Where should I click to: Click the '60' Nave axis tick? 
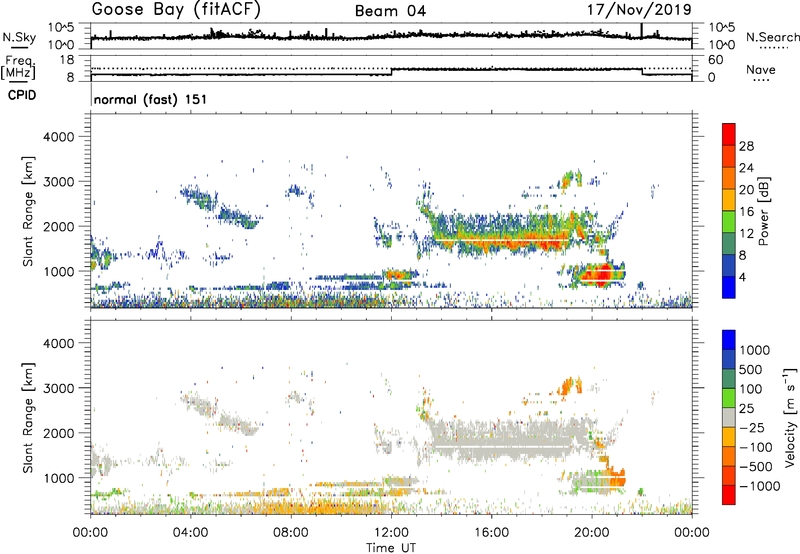[x=715, y=60]
